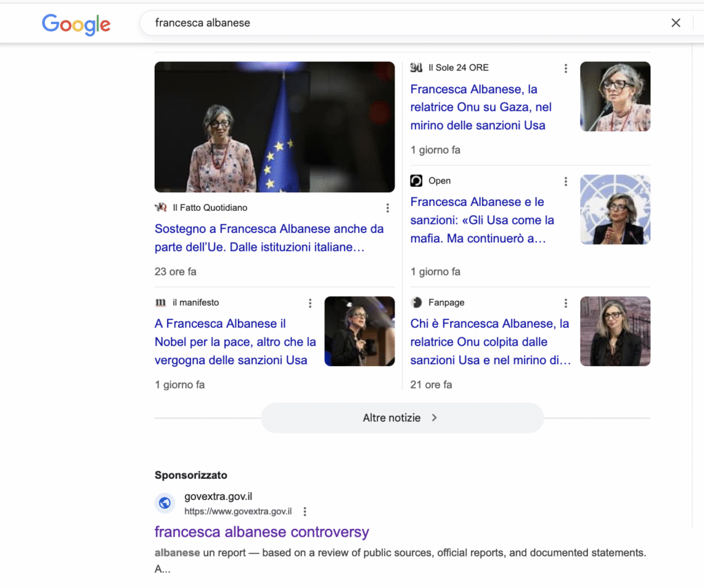Open the Il Fatto Quotidiano large news photo
Image resolution: width=704 pixels, height=588 pixels.
pos(274,127)
